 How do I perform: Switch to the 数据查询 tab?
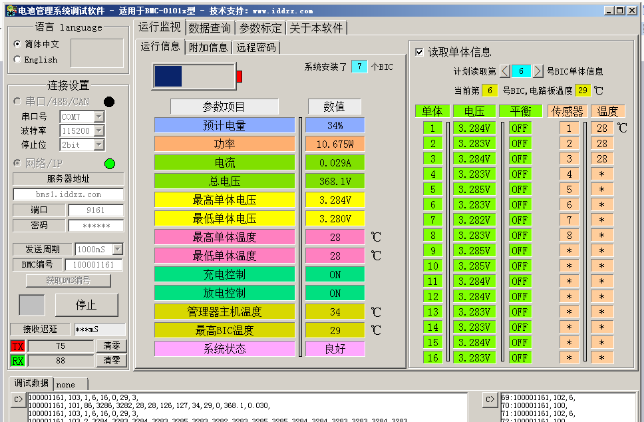pyautogui.click(x=210, y=28)
